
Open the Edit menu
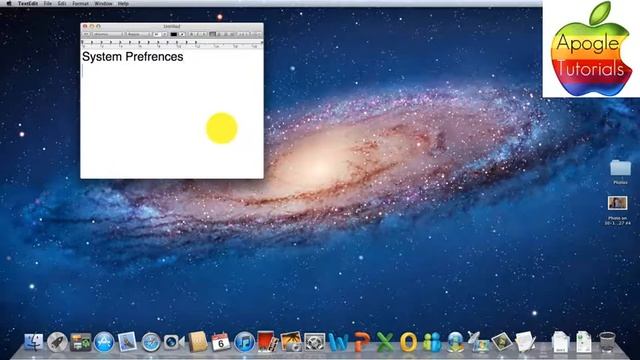point(62,4)
